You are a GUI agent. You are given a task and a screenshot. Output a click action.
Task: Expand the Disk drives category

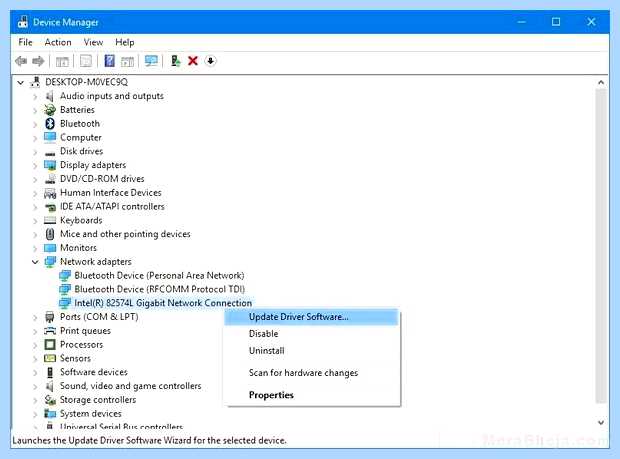pos(35,152)
